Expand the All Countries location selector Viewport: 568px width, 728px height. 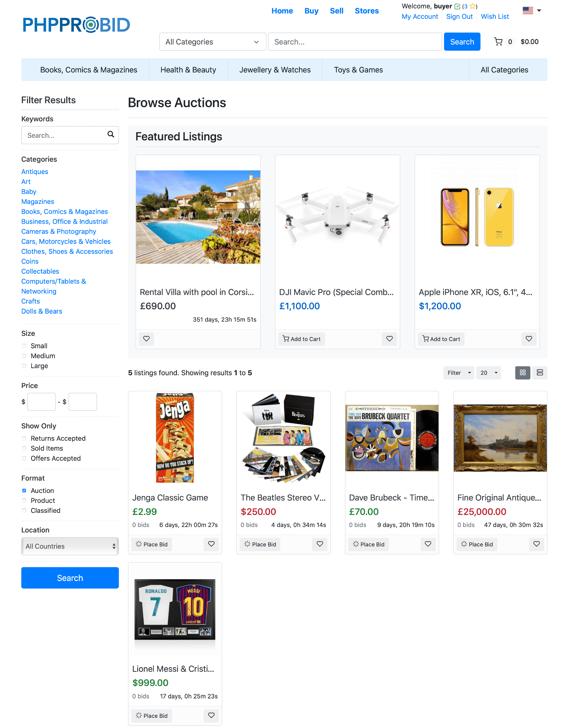70,546
